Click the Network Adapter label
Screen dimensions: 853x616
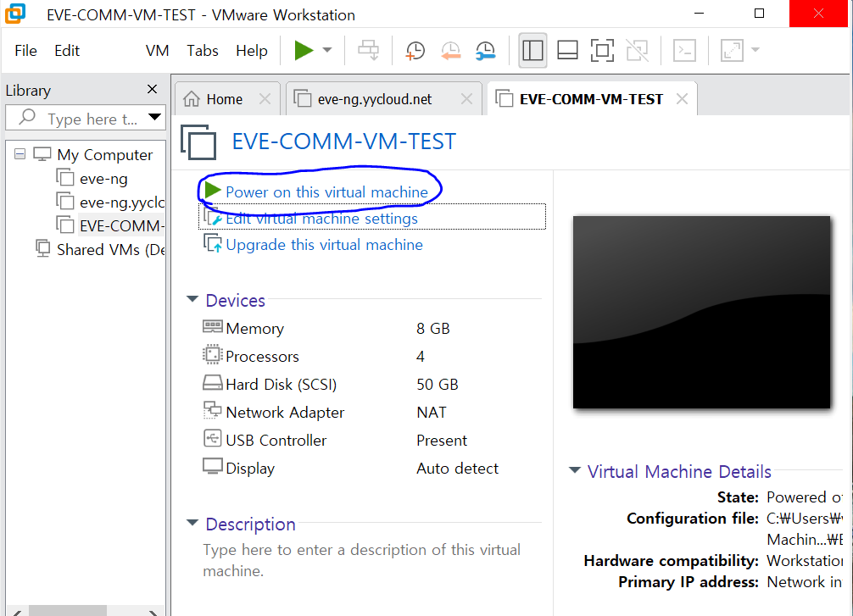(285, 413)
